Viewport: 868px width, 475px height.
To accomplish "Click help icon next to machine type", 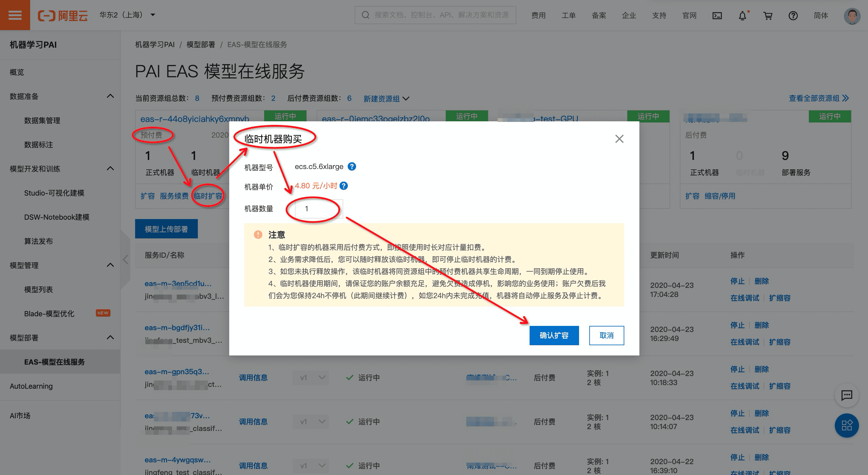I will pyautogui.click(x=352, y=167).
